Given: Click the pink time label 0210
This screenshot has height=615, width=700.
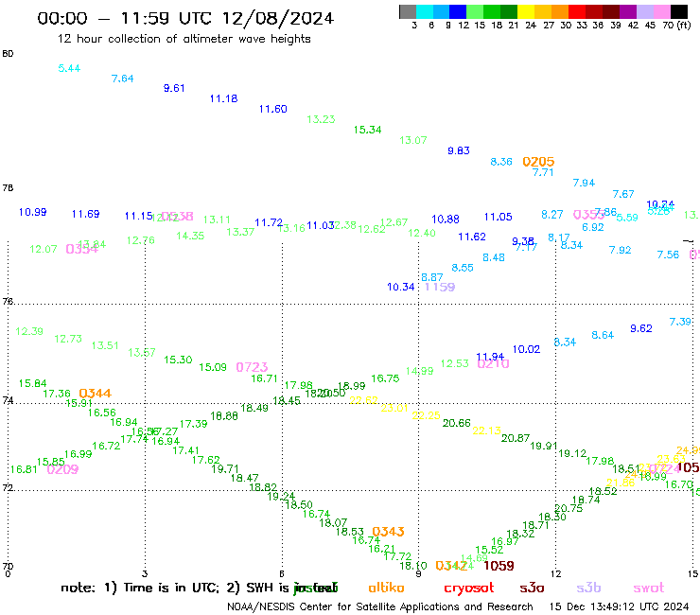Looking at the screenshot, I should (493, 363).
